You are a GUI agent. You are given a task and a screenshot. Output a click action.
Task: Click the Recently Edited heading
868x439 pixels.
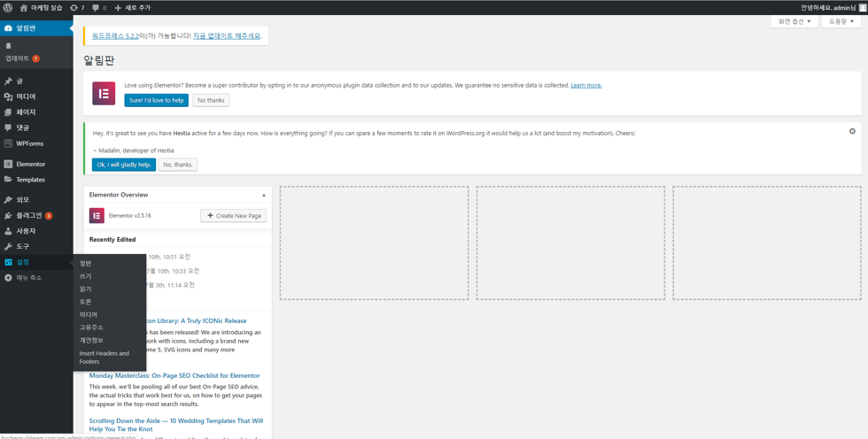tap(112, 240)
